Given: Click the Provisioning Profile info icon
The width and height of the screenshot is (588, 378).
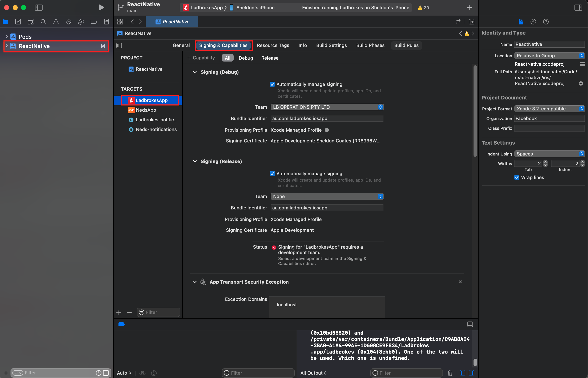Looking at the screenshot, I should (327, 130).
